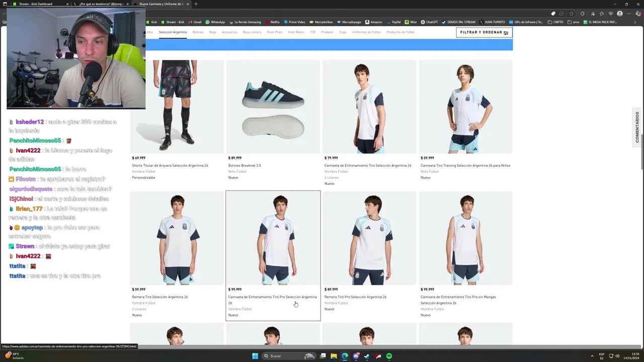Click the Windows Start button
The width and height of the screenshot is (644, 362).
[x=255, y=356]
